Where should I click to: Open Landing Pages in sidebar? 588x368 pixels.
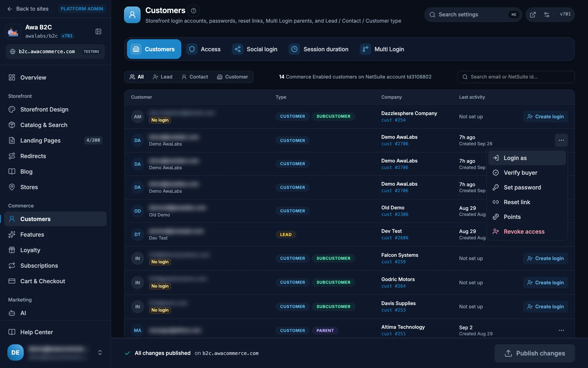[x=55, y=140]
